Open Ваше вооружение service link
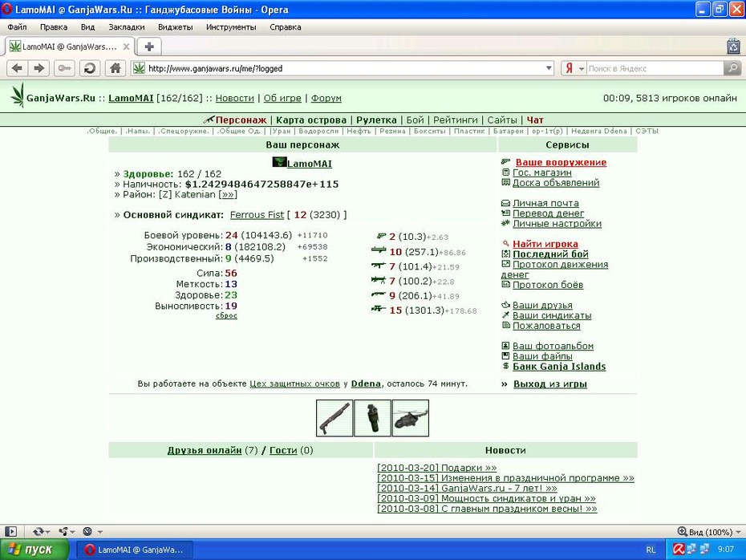Screen dimensions: 746x560 coord(561,162)
